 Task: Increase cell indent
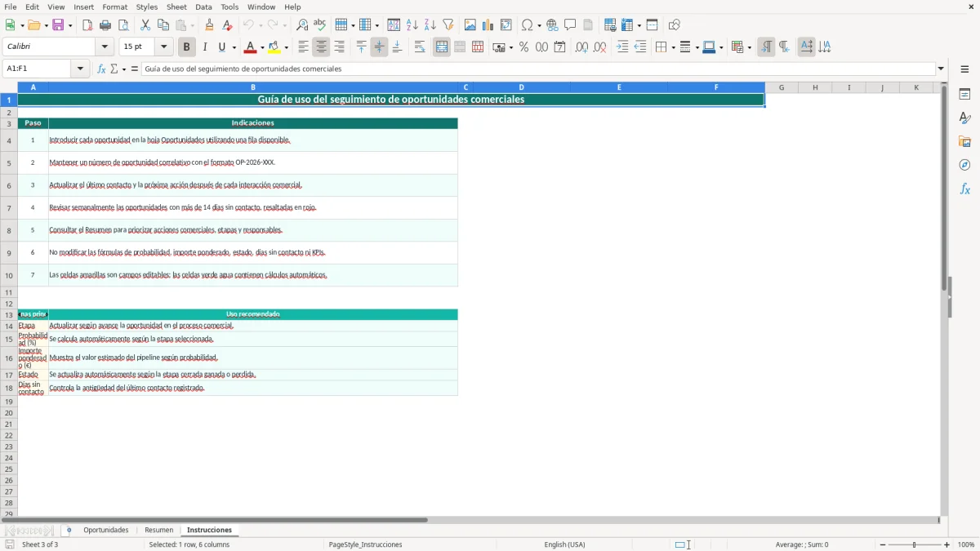(x=622, y=47)
